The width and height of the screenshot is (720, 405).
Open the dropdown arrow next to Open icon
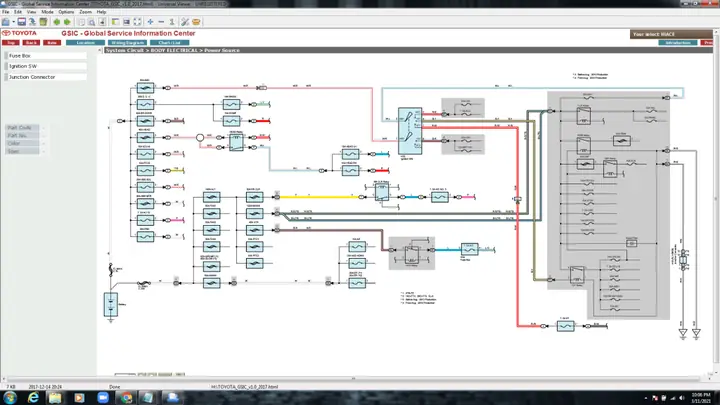pyautogui.click(x=13, y=22)
